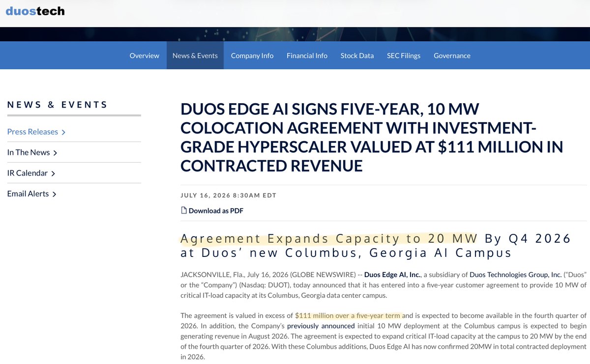Screen dimensions: 590x364
Task: Go to the Financial Info tab
Action: (307, 56)
